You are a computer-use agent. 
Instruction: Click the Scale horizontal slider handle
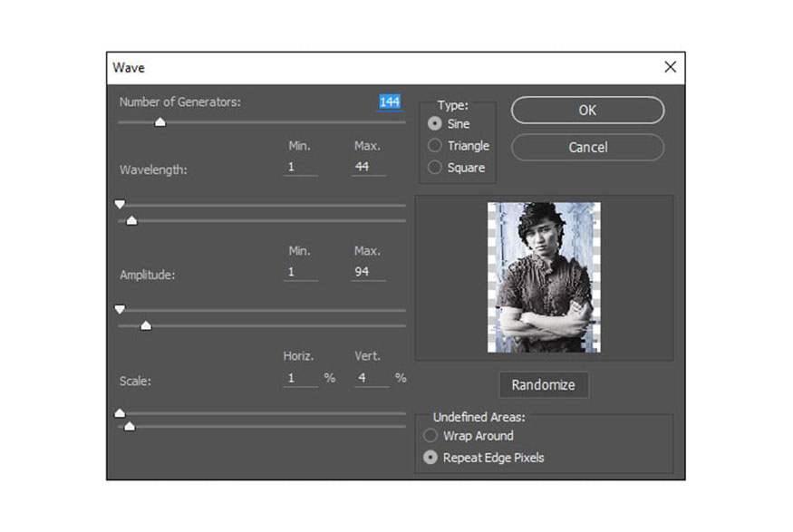tap(120, 413)
